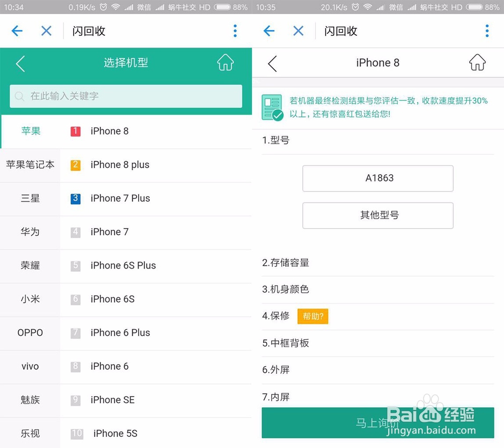Tap blue back arrow in left browser bar
This screenshot has height=448, width=504.
coord(17,31)
